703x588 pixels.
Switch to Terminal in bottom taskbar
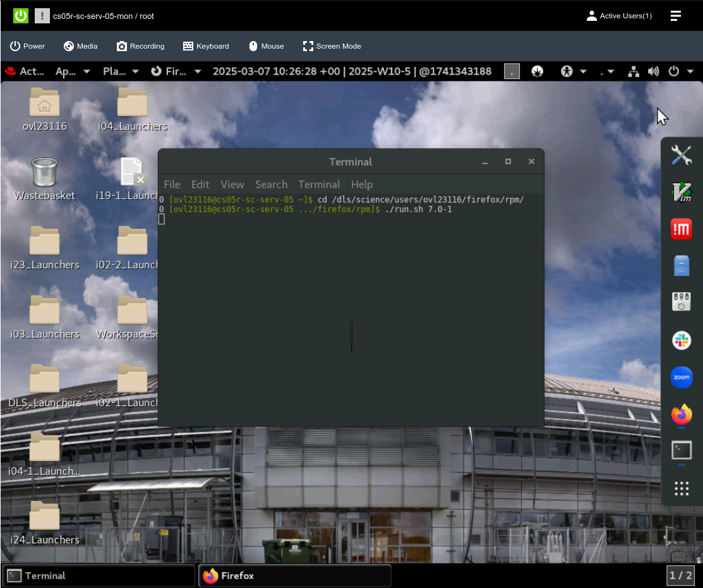coord(99,576)
